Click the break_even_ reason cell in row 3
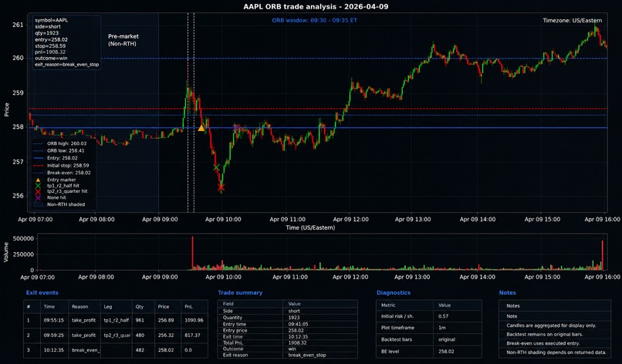The width and height of the screenshot is (622, 364). [x=86, y=350]
